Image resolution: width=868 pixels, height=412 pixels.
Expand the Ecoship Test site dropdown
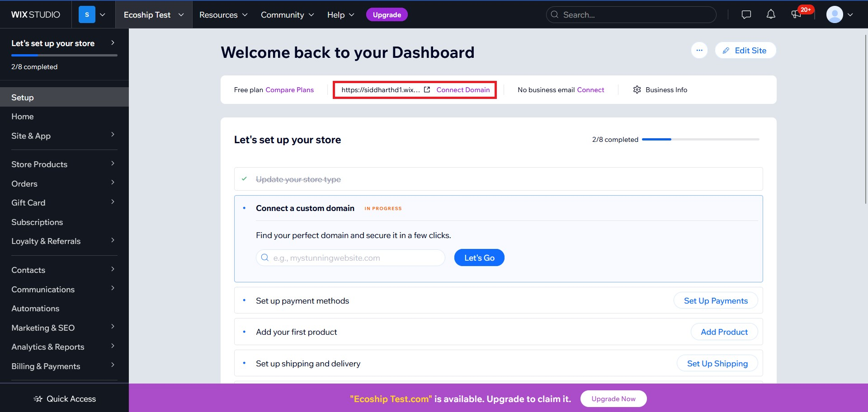pos(154,15)
